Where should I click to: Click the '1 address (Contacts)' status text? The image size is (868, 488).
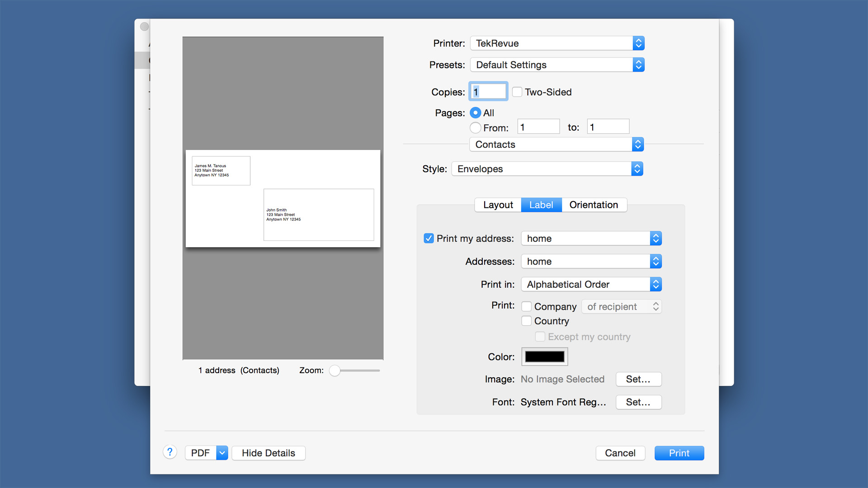pyautogui.click(x=239, y=371)
